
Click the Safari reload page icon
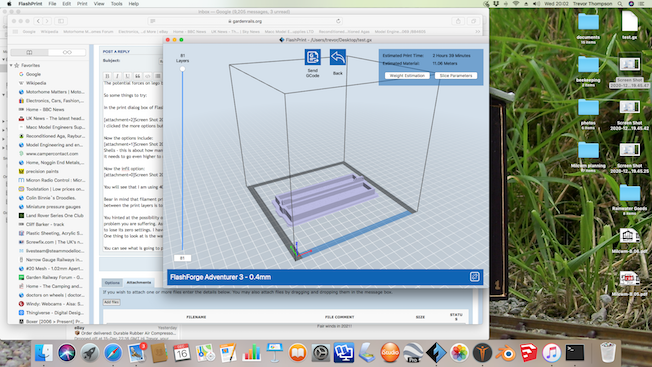338,21
